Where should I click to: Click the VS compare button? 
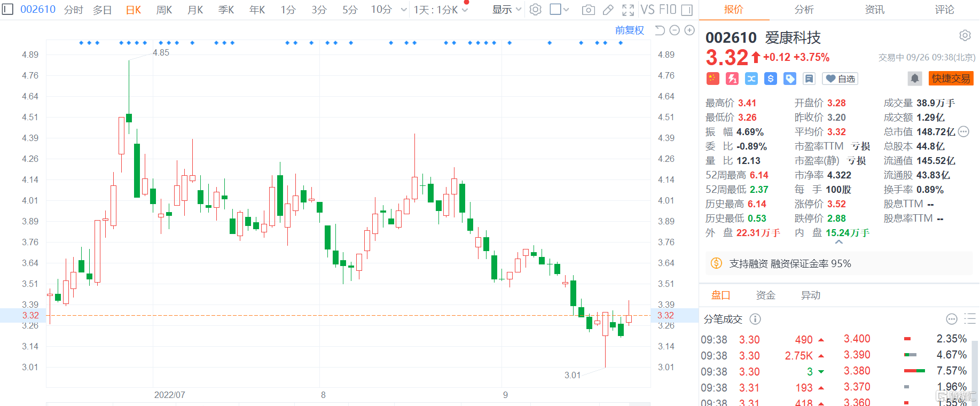[x=647, y=10]
